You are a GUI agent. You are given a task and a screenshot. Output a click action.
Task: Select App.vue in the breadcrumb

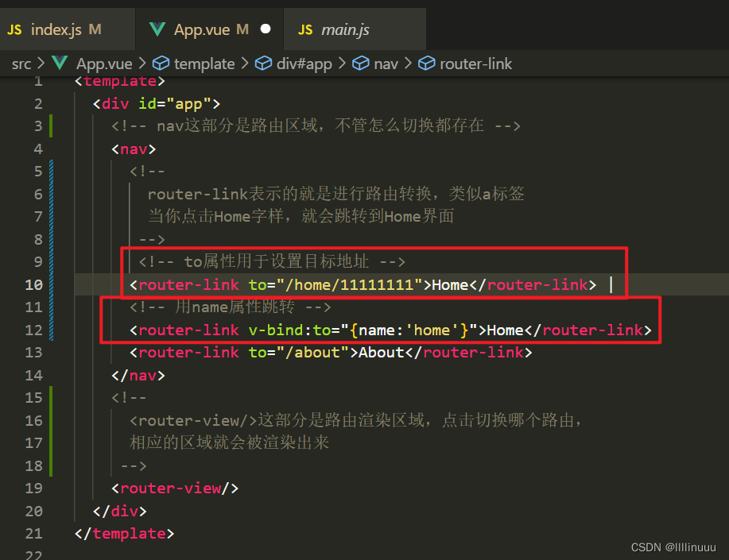[x=104, y=64]
